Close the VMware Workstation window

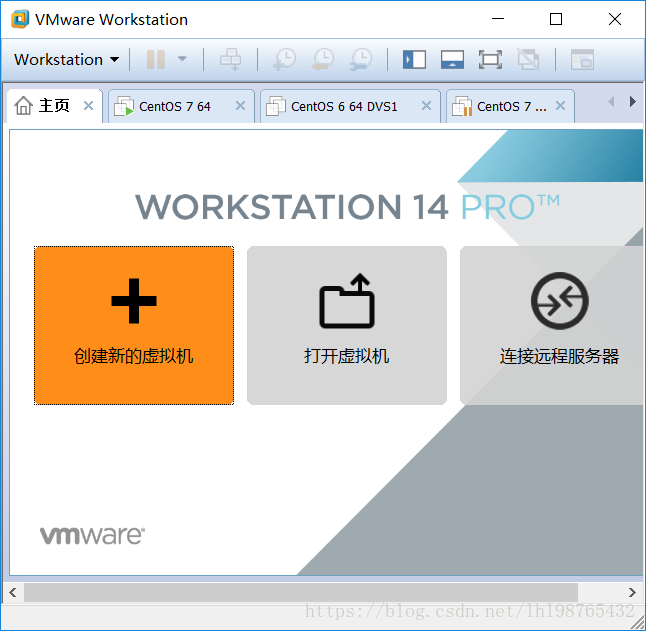tap(615, 19)
